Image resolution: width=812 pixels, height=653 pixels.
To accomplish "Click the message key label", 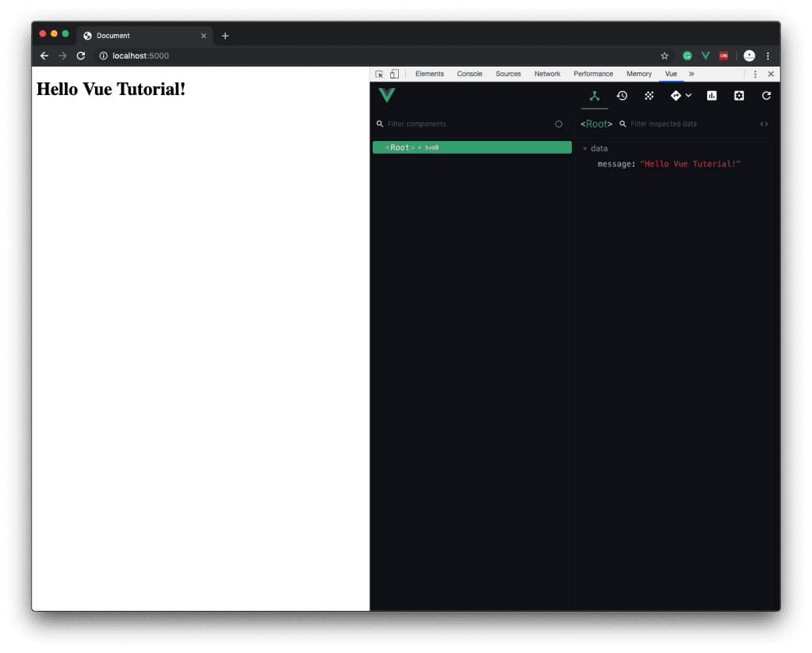I will [x=616, y=164].
